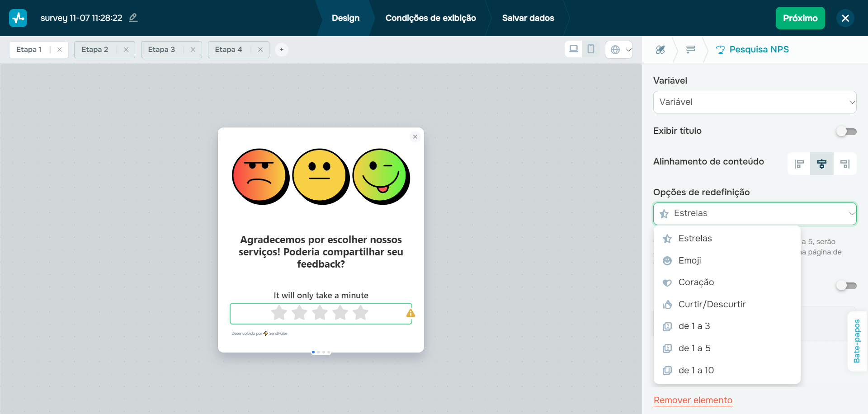
Task: Choose de 1 a 3 option
Action: [727, 326]
